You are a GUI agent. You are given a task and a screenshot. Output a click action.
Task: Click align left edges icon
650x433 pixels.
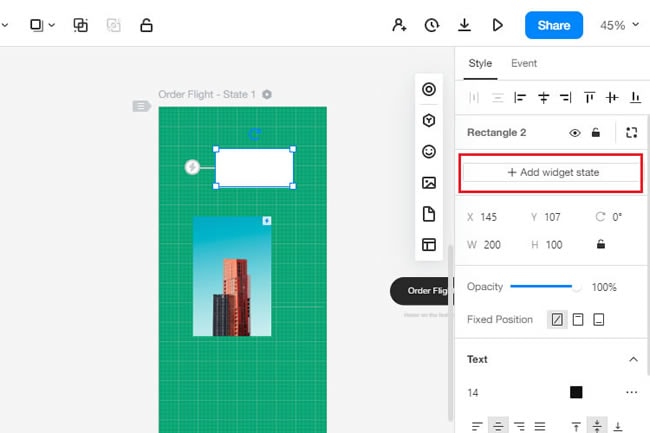tap(520, 98)
